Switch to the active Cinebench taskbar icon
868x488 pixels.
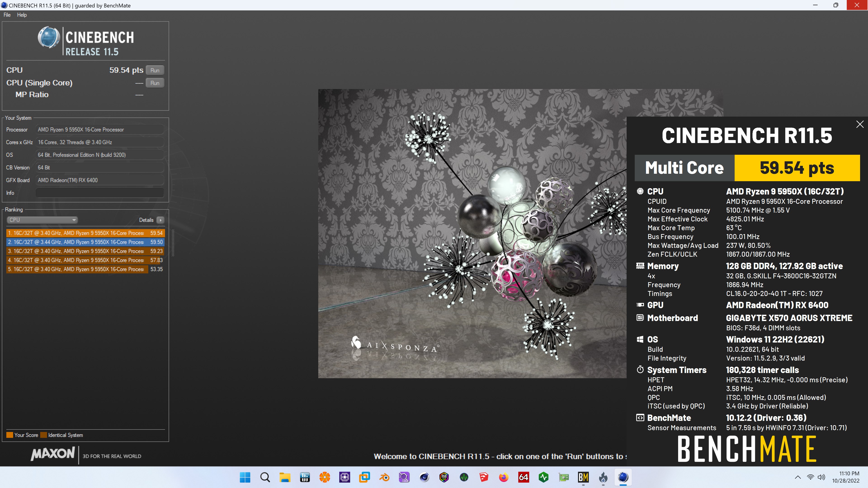623,477
